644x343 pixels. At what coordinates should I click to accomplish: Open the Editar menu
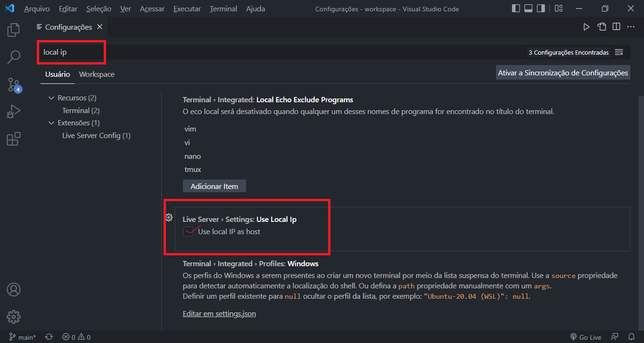(x=68, y=8)
